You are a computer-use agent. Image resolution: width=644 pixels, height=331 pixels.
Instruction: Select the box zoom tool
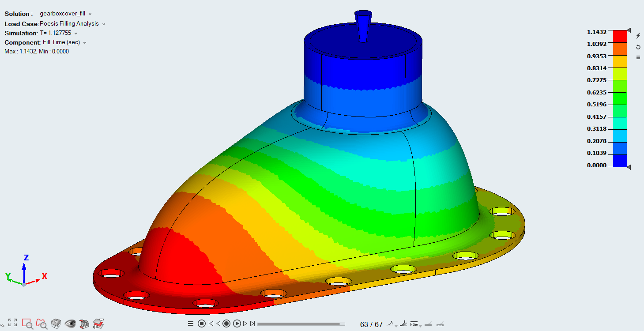pos(27,324)
